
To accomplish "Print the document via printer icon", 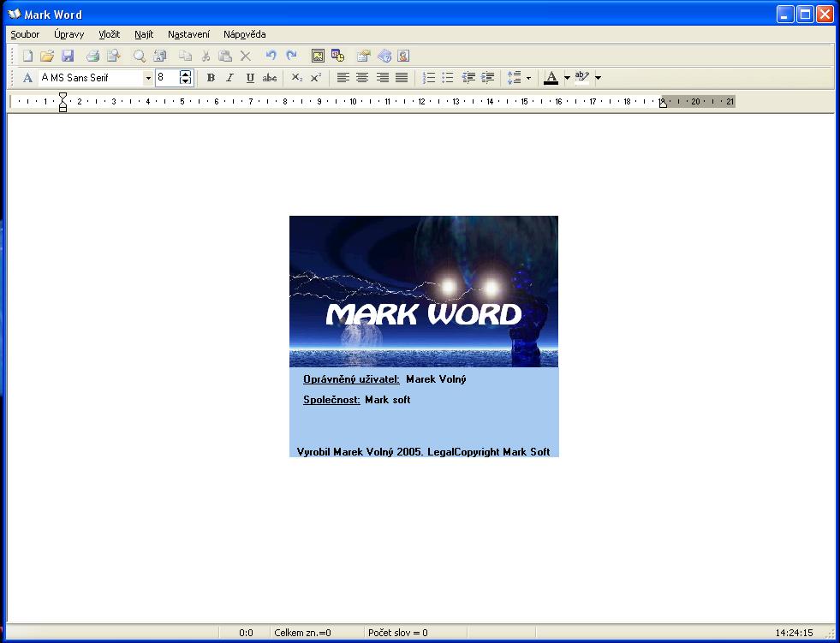I will click(92, 56).
